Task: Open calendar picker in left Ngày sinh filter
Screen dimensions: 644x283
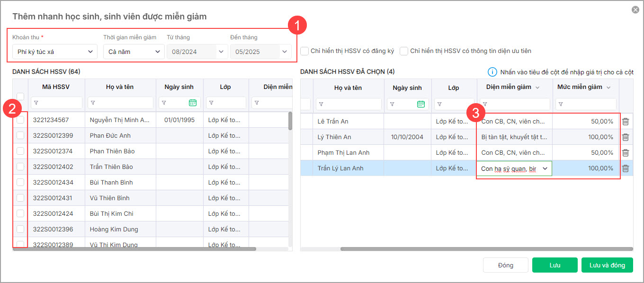Action: pyautogui.click(x=193, y=103)
